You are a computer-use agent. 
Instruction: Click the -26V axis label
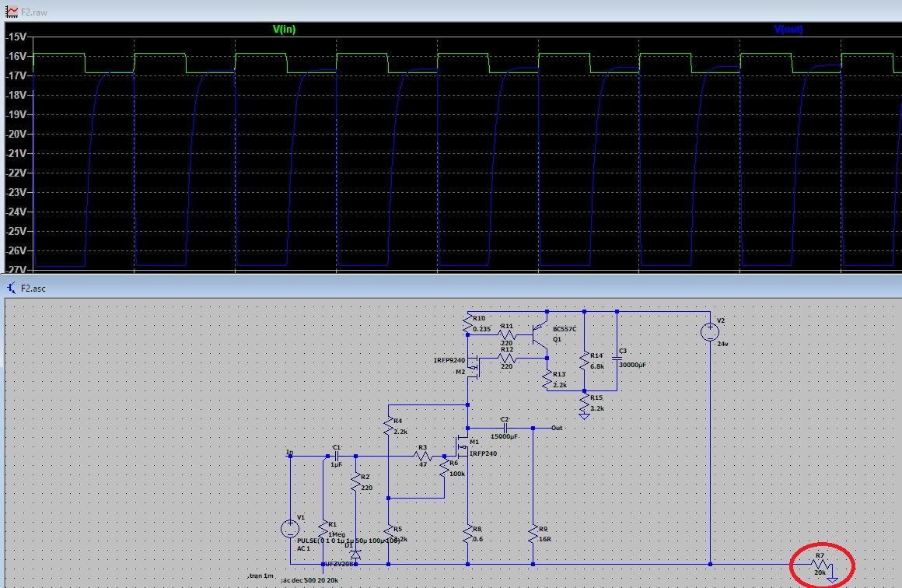[16, 251]
